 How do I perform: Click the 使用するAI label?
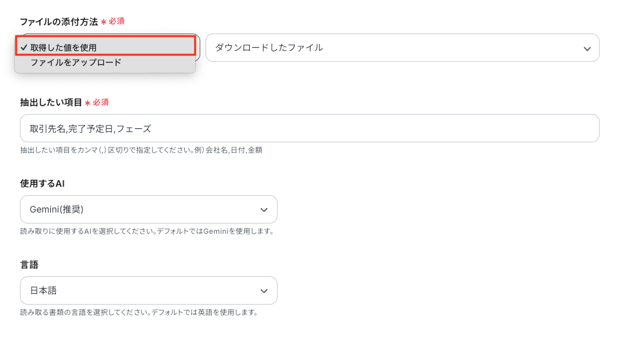pos(43,184)
